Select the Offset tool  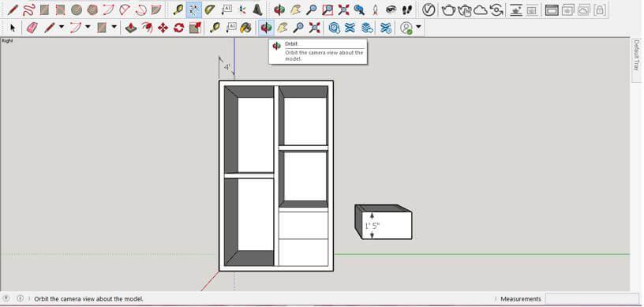[x=147, y=28]
